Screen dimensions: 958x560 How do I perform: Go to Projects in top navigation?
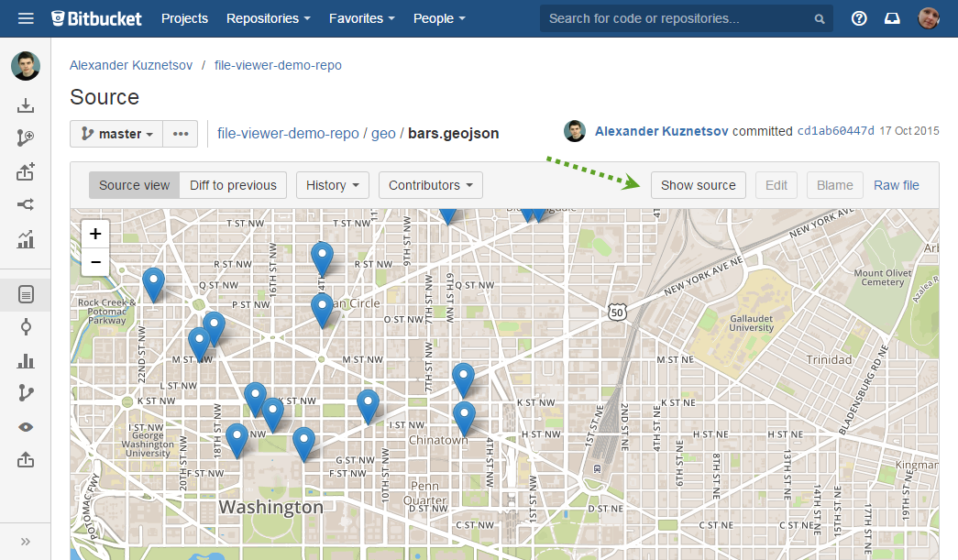pos(184,18)
